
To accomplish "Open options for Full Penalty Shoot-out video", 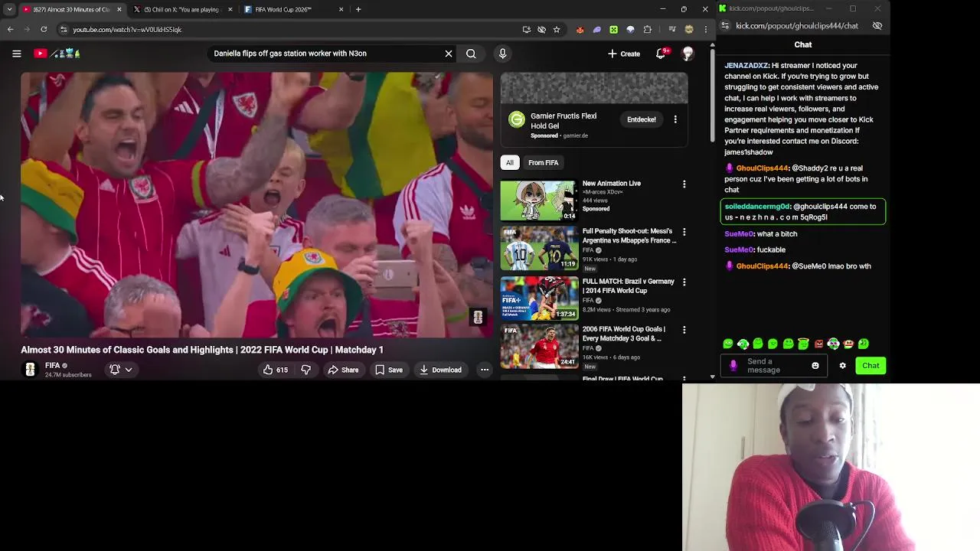I will (x=684, y=232).
